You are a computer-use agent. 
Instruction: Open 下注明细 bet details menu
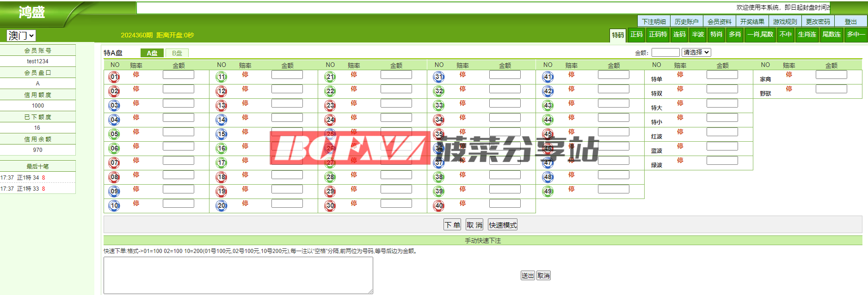[654, 22]
